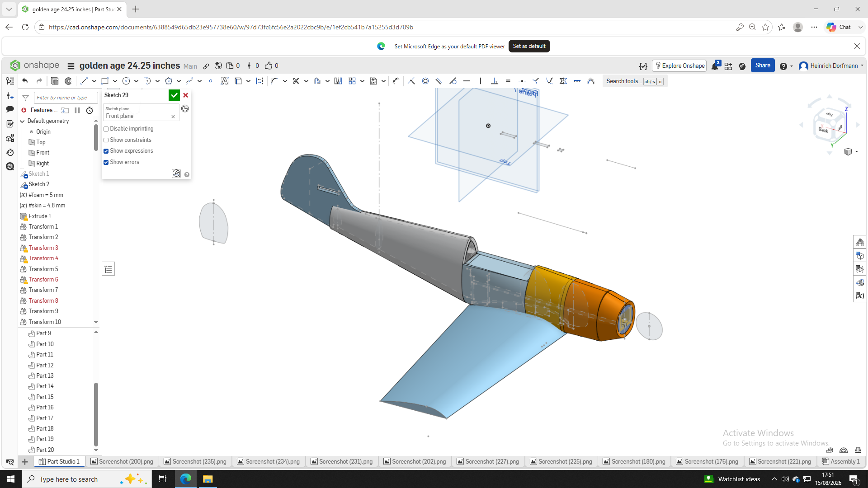Image resolution: width=868 pixels, height=488 pixels.
Task: Select the Transform 3 feature
Action: [x=43, y=248]
